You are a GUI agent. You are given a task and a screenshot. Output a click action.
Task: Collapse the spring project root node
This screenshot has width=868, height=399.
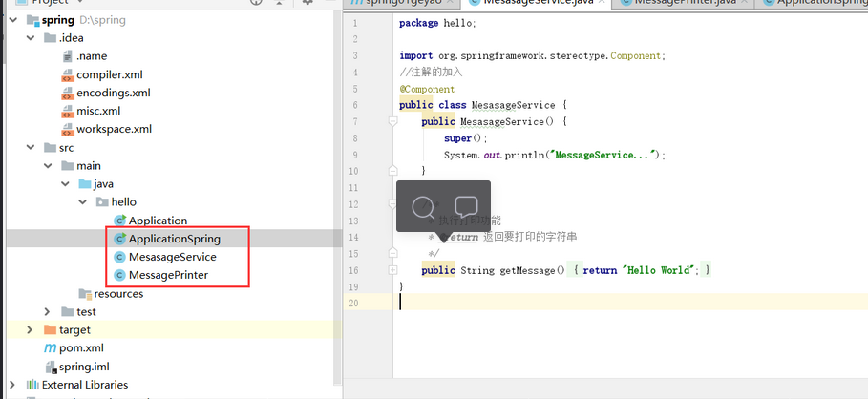click(12, 20)
